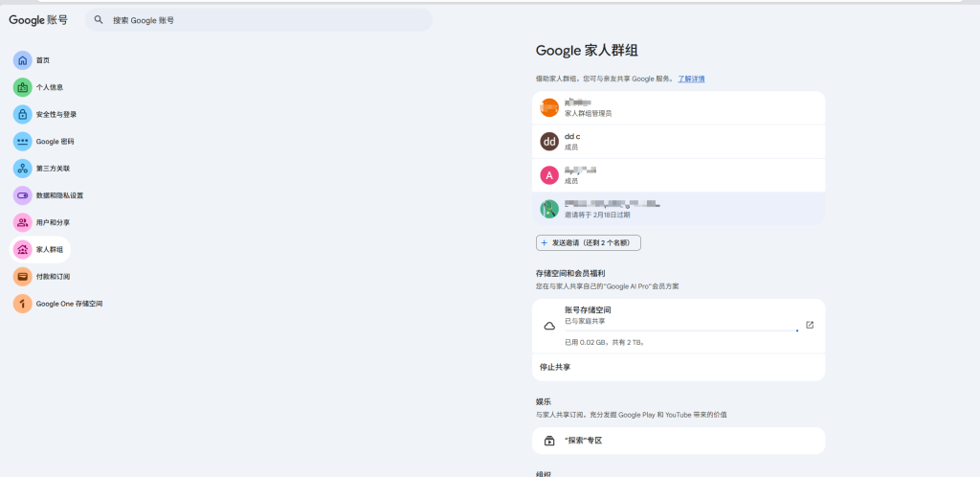Click the search magnifier icon

[x=99, y=20]
